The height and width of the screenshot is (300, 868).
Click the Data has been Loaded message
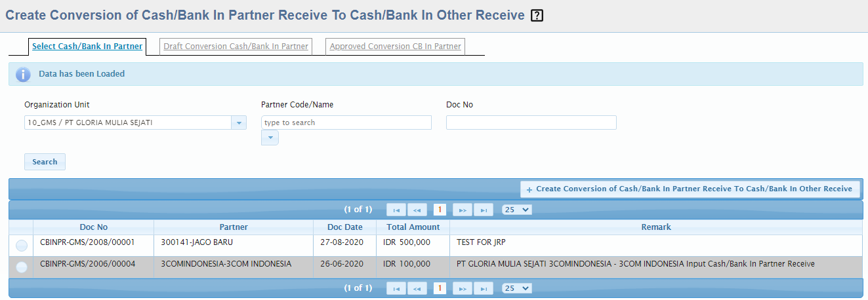coord(82,74)
